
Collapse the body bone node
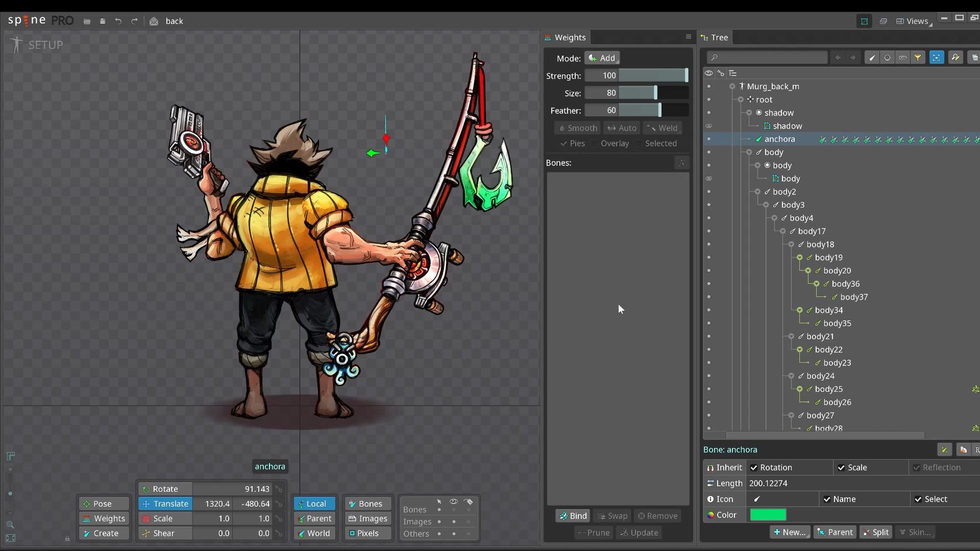click(x=749, y=152)
